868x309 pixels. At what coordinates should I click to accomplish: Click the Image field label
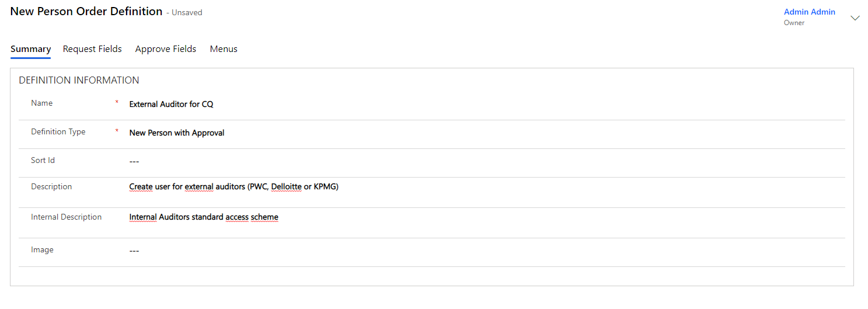[x=42, y=250]
